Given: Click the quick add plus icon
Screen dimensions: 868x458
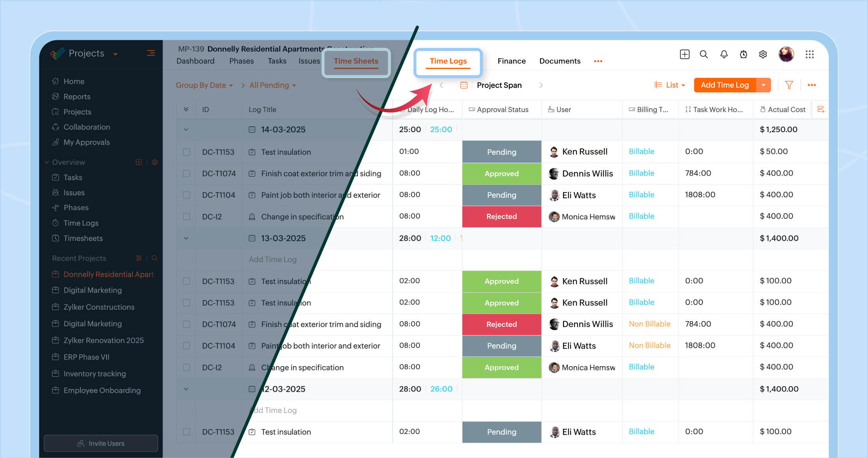Looking at the screenshot, I should coord(685,54).
